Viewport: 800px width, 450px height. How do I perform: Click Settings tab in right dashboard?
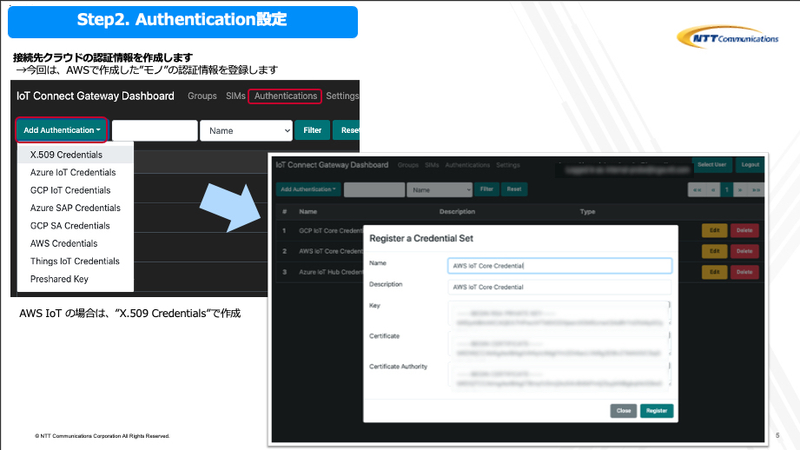click(x=508, y=165)
